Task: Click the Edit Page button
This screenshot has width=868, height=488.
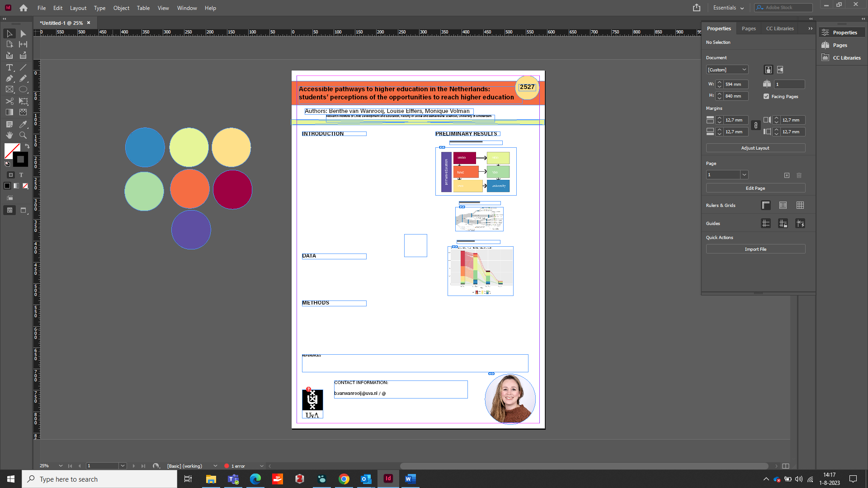Action: [x=755, y=188]
